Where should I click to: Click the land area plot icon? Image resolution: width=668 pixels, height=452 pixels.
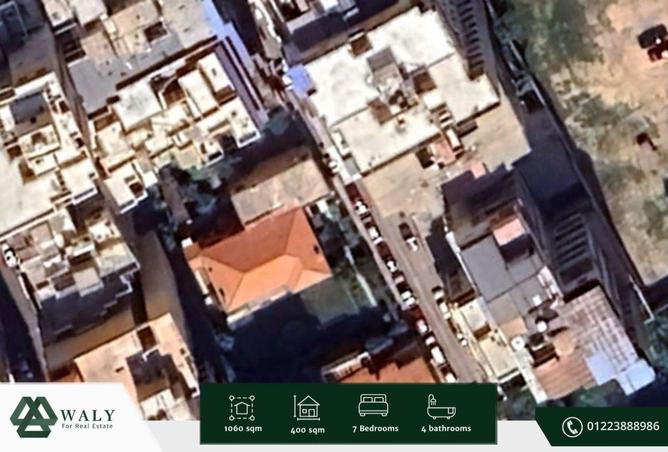click(242, 408)
